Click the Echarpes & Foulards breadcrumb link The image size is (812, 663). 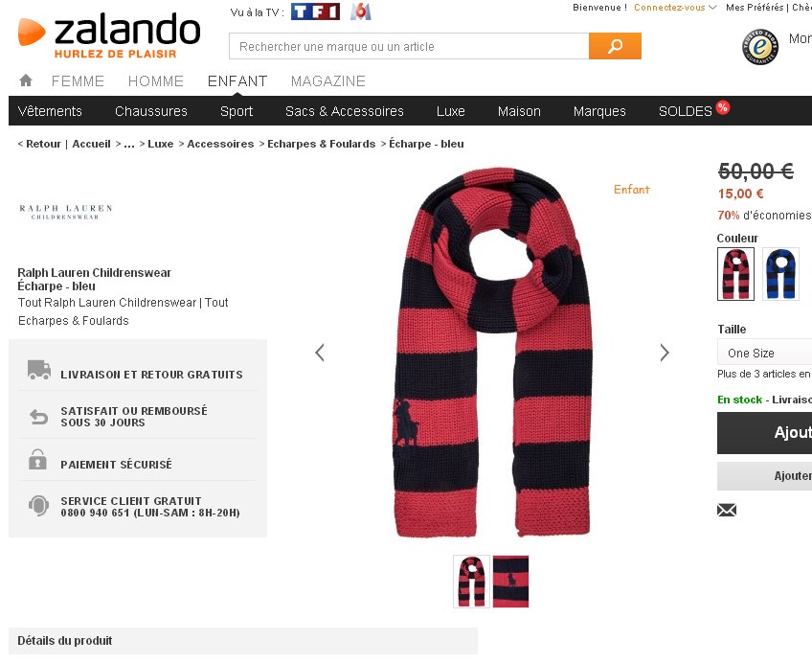321,144
